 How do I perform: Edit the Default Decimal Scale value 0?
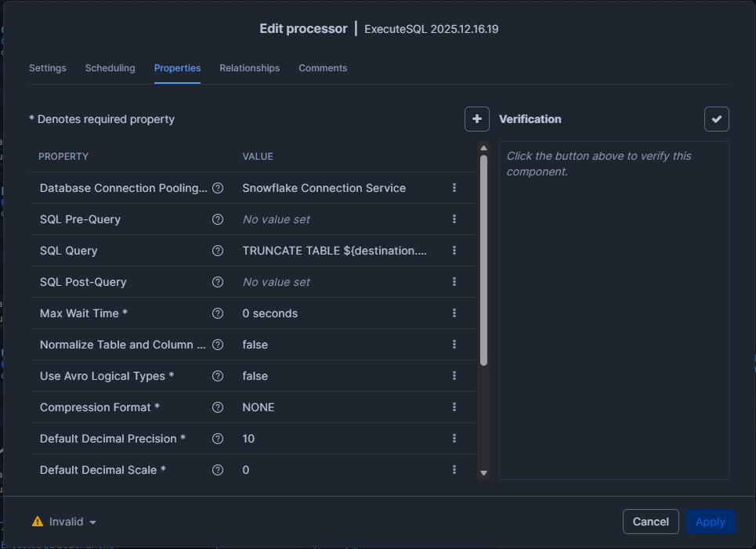246,470
